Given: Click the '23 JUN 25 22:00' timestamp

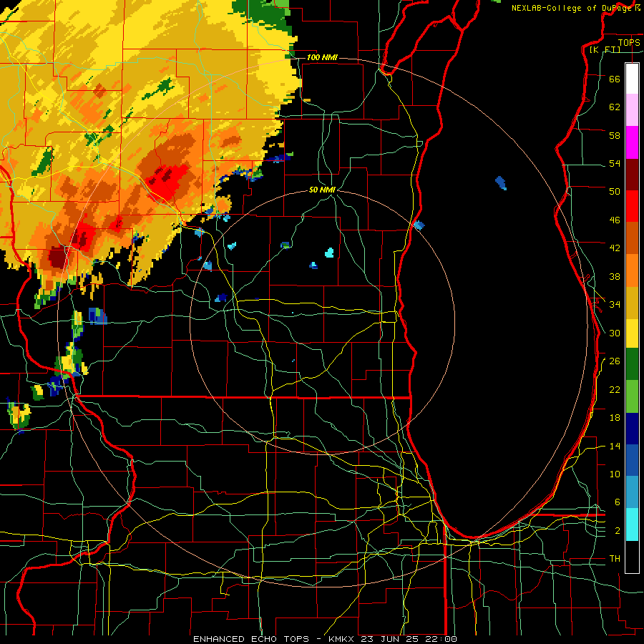Looking at the screenshot, I should [x=409, y=639].
